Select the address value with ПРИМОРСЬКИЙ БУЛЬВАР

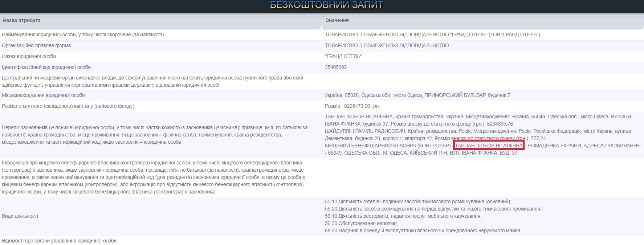pyautogui.click(x=417, y=95)
